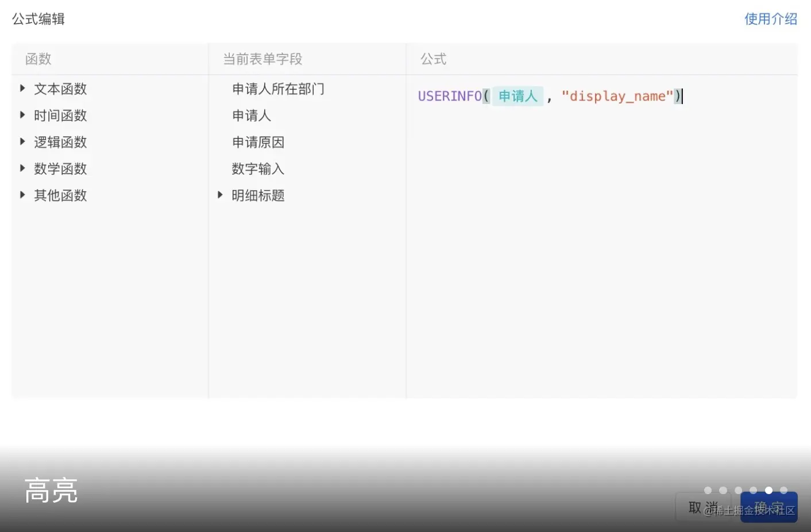
Task: Expand the 逻辑函数 category arrow
Action: [22, 142]
